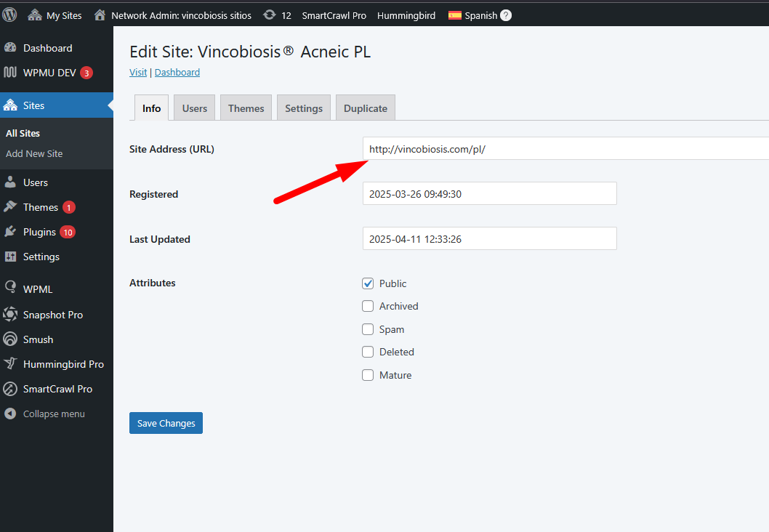
Task: Uncheck the Public attribute checkbox
Action: (x=368, y=283)
